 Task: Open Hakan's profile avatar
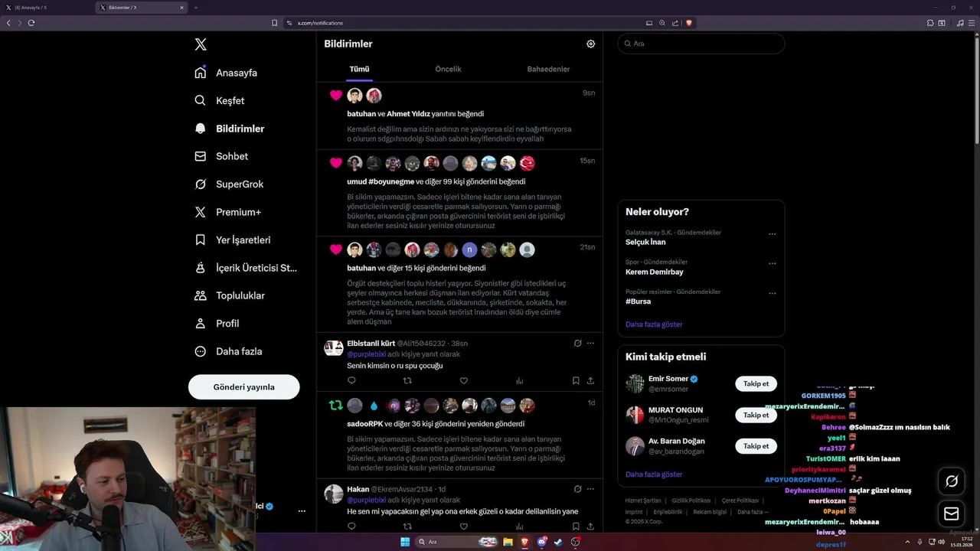(334, 494)
